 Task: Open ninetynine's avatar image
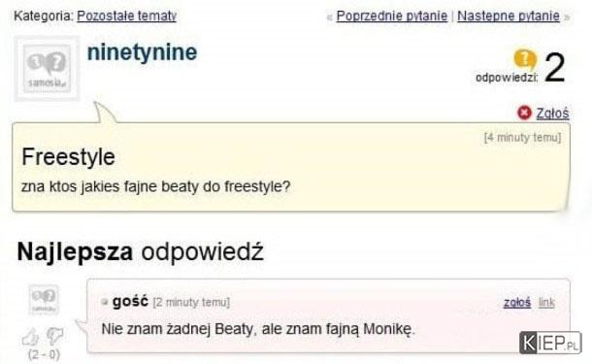[x=48, y=69]
